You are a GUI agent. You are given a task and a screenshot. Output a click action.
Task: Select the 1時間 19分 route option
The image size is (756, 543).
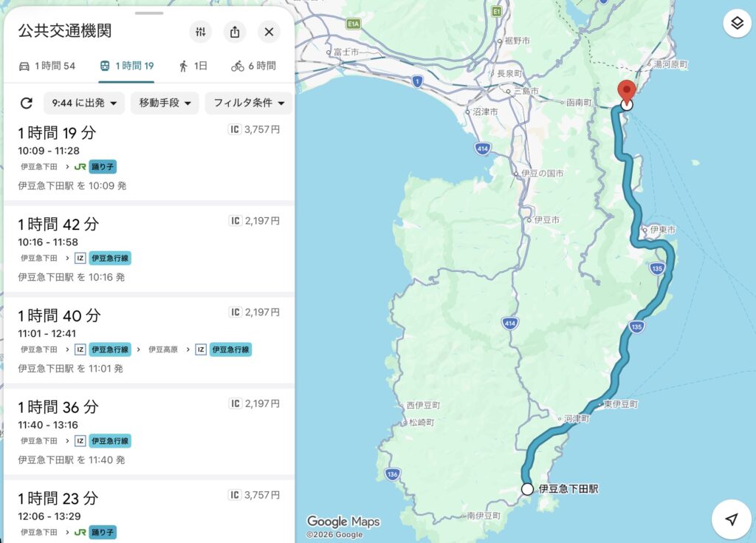pos(149,158)
